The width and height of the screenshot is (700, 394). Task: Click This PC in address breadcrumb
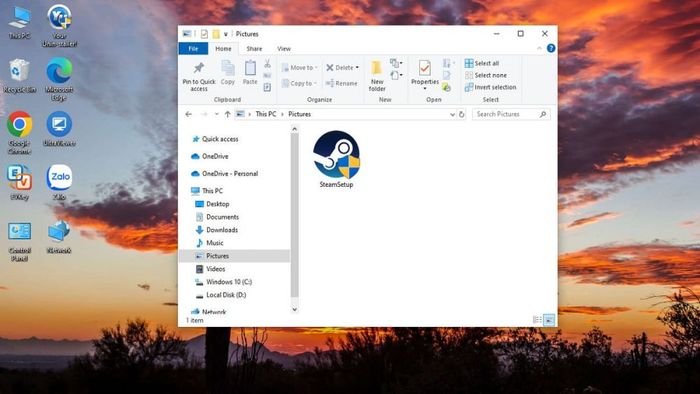point(266,114)
